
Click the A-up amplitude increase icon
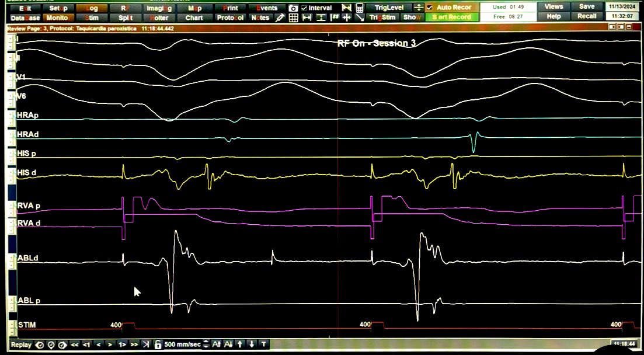click(216, 344)
